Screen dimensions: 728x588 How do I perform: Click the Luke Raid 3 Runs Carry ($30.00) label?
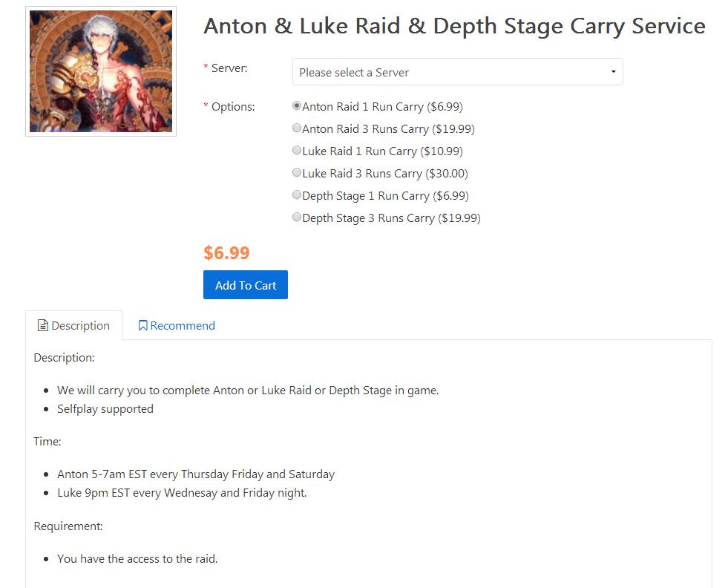385,174
